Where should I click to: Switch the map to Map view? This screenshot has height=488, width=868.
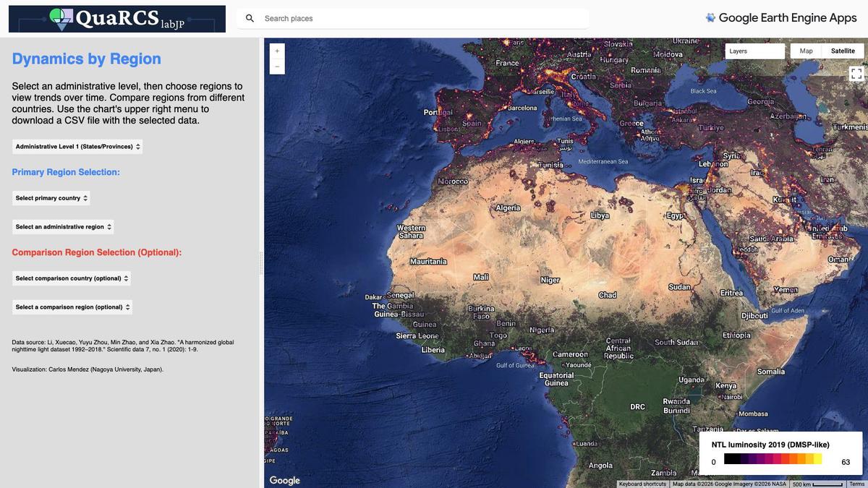(807, 51)
